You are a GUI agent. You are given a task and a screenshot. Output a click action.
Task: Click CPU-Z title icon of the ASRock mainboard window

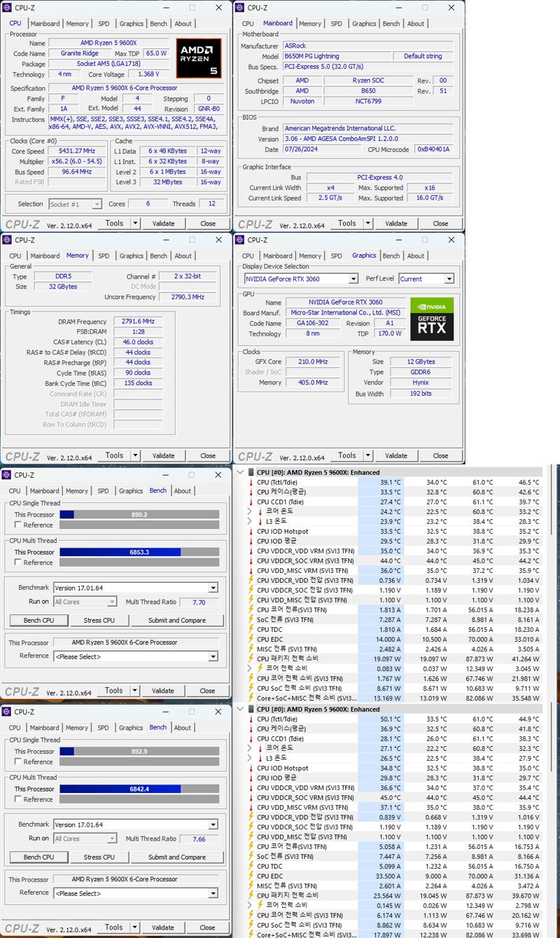pos(240,8)
